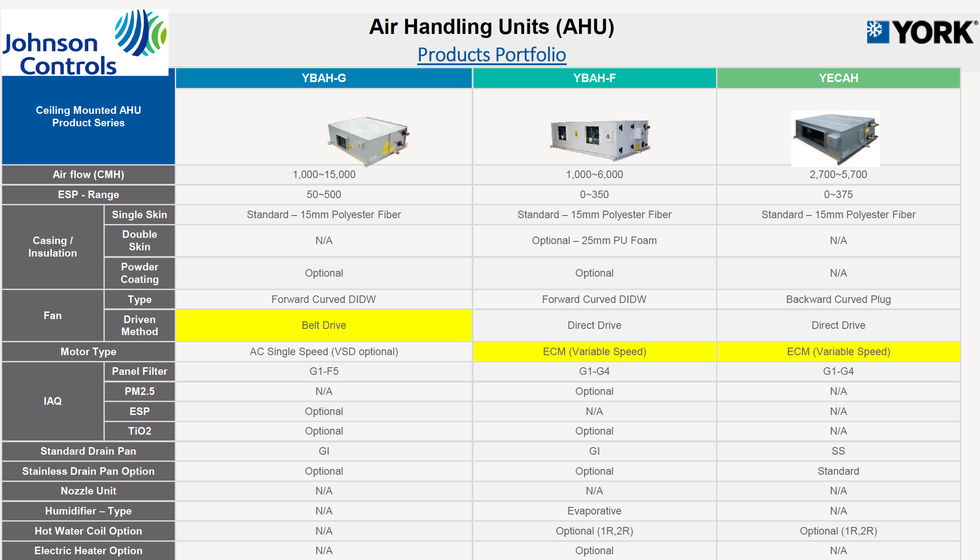Screen dimensions: 980x560
Task: Open the Products Portfolio link
Action: (492, 55)
